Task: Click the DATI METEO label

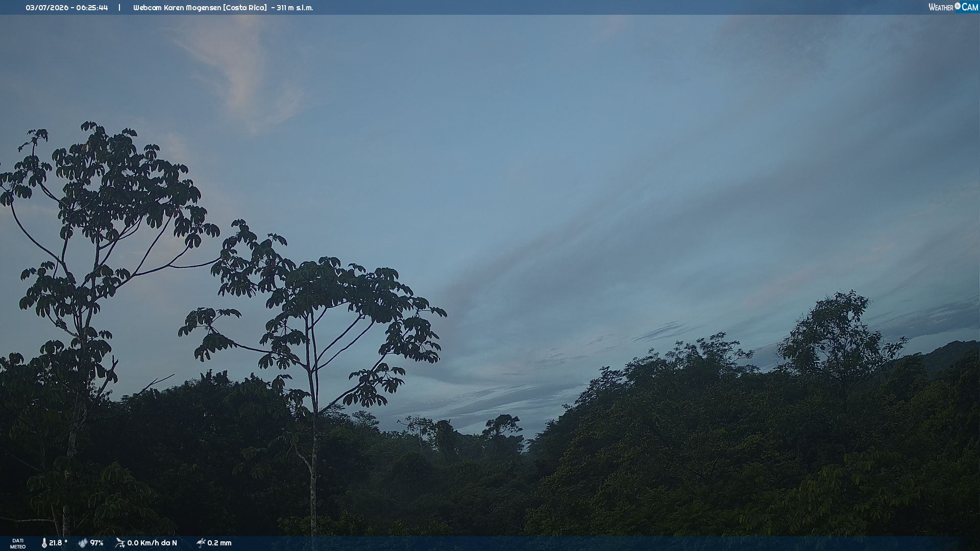Action: pos(18,543)
